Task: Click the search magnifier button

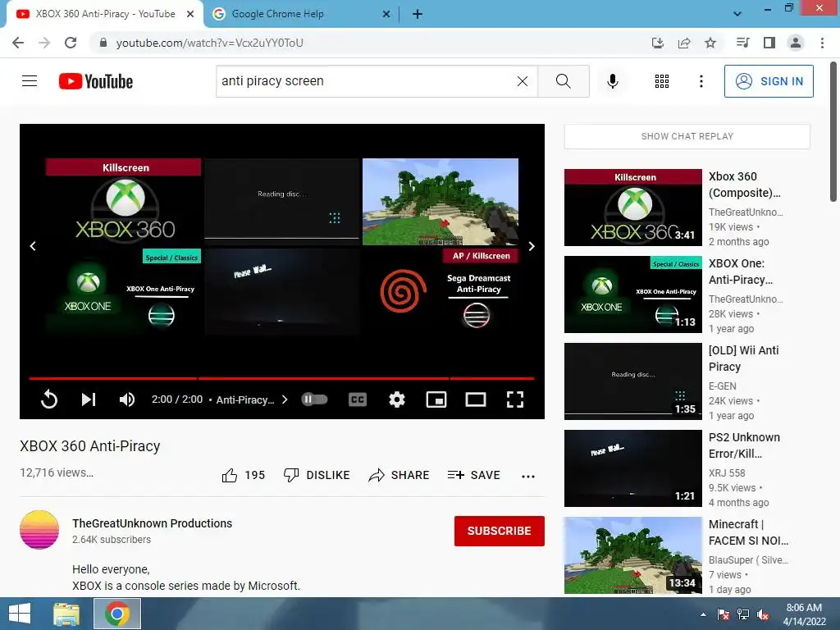Action: pyautogui.click(x=563, y=81)
